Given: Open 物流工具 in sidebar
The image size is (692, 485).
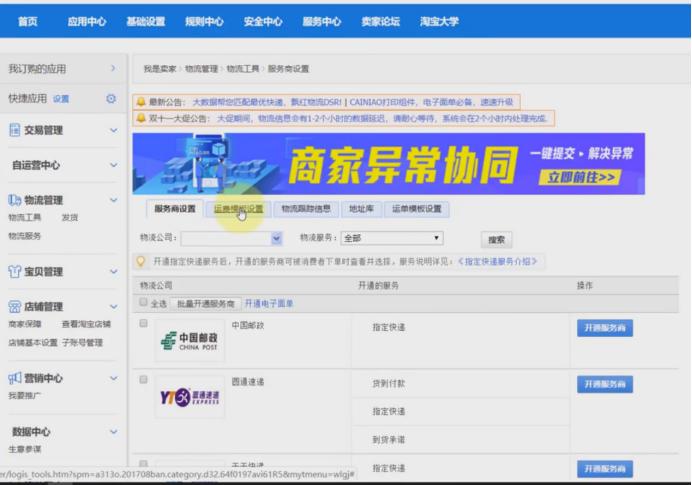Looking at the screenshot, I should coord(25,218).
